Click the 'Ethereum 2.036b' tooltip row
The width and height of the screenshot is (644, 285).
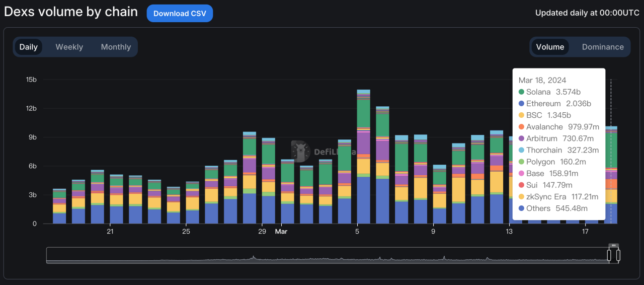point(555,104)
